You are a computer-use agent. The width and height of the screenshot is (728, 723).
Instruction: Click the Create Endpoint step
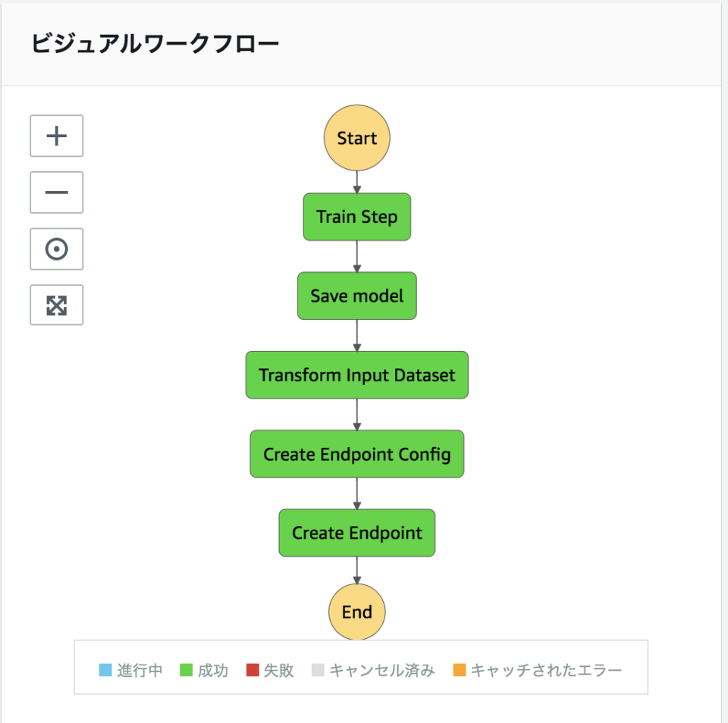[x=356, y=533]
